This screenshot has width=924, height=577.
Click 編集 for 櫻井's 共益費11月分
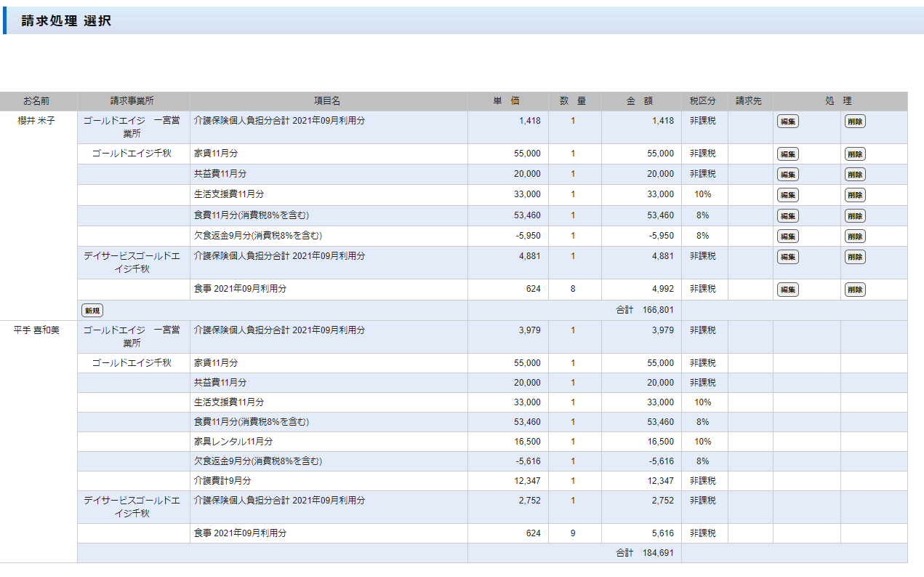coord(787,175)
